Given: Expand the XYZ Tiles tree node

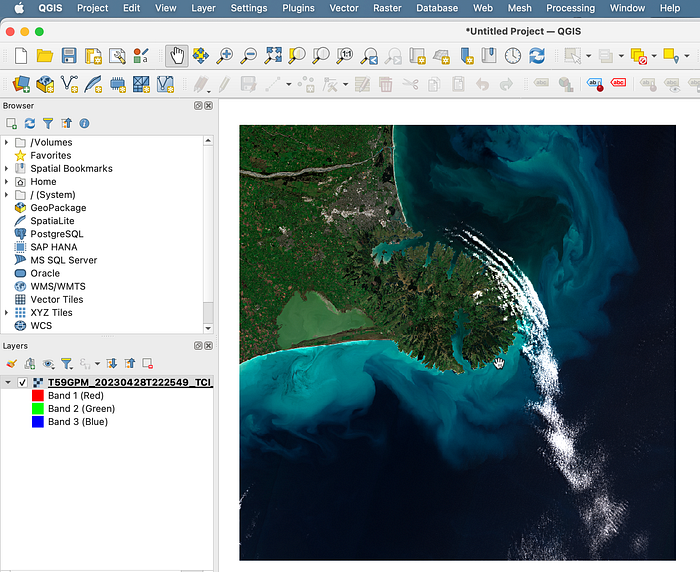Looking at the screenshot, I should pos(7,312).
